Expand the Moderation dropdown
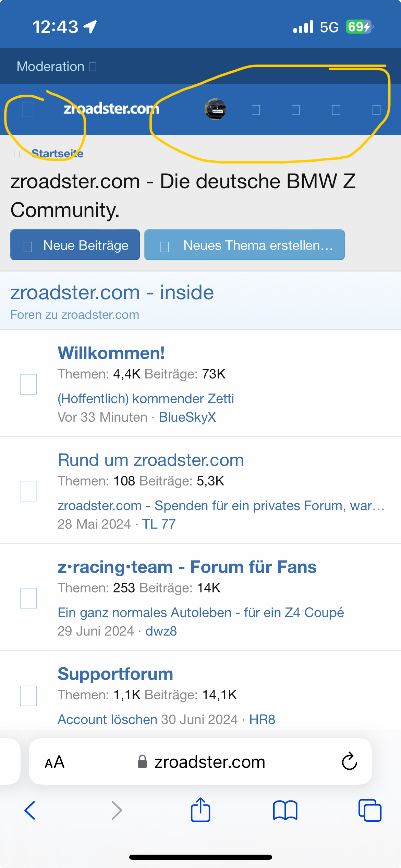Screen dimensions: 401x868 click(x=57, y=67)
